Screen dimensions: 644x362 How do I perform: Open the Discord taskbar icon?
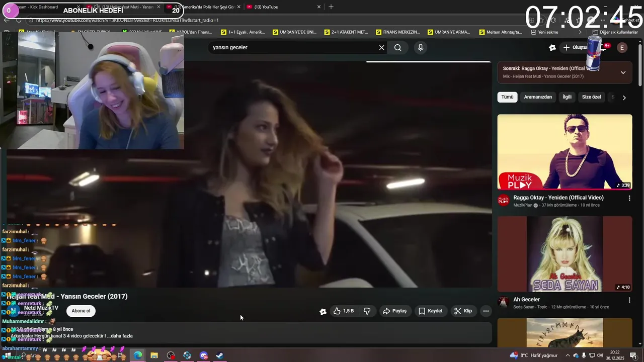click(x=204, y=355)
